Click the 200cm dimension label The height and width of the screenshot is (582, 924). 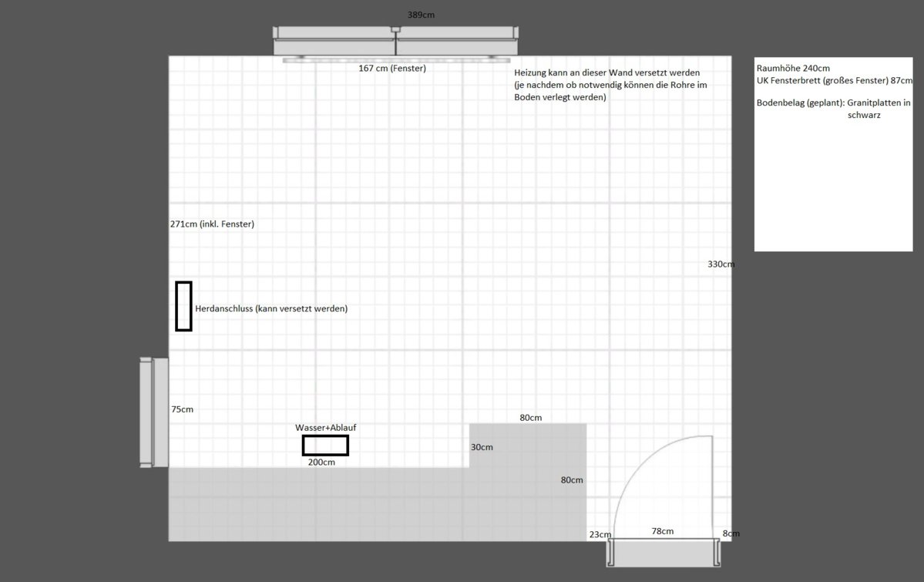pyautogui.click(x=321, y=463)
